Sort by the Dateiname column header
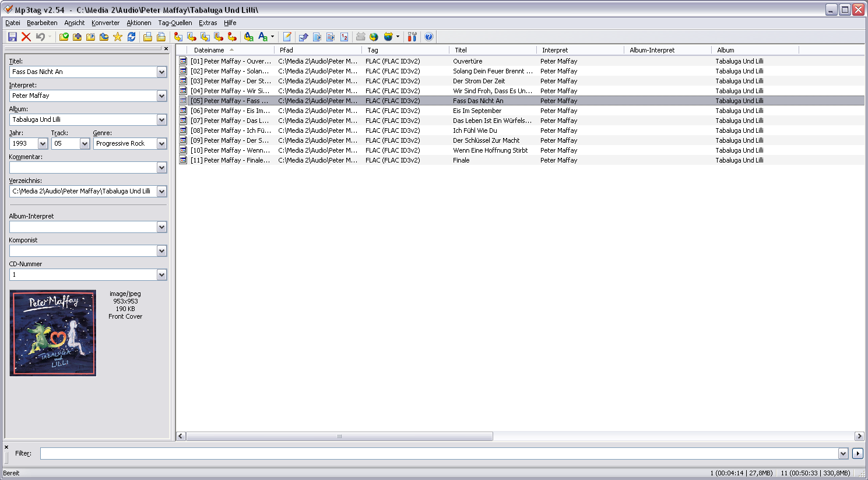This screenshot has width=868, height=480. (230, 50)
